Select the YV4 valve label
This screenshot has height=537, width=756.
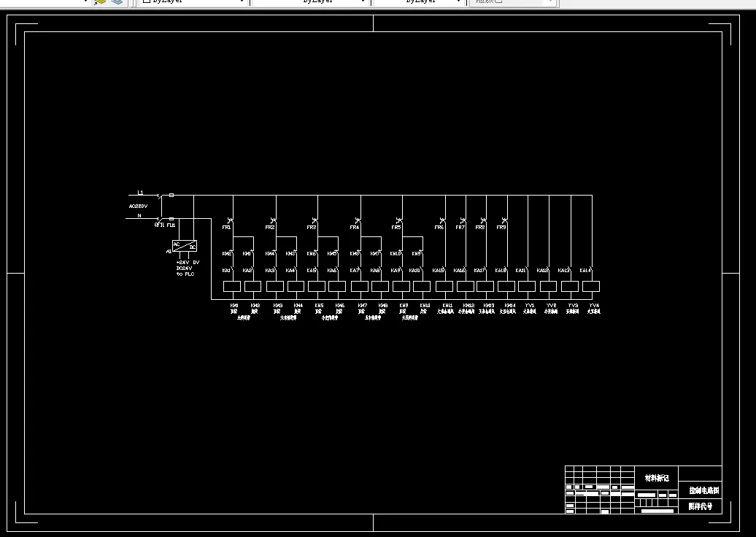pyautogui.click(x=594, y=306)
